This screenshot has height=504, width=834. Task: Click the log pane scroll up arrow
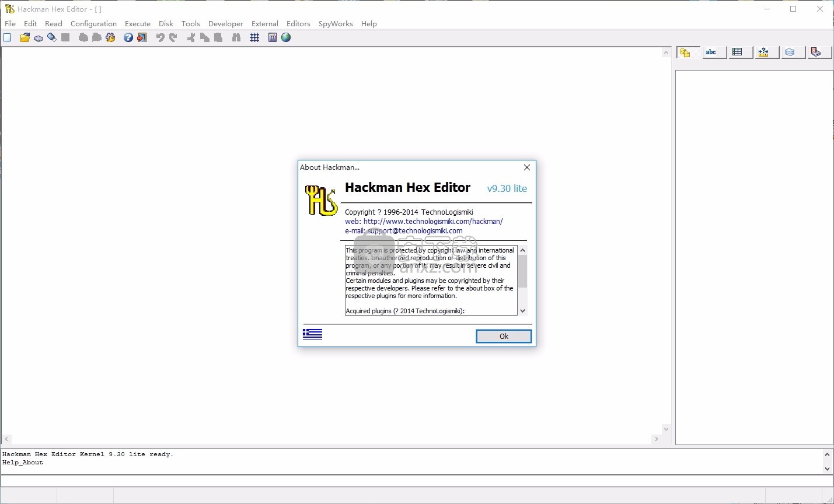[x=827, y=454]
